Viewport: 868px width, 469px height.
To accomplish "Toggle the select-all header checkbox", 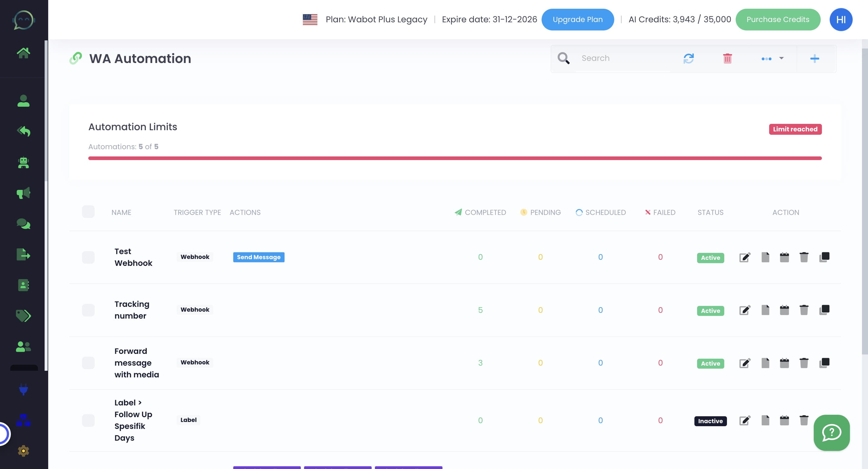I will coord(88,212).
